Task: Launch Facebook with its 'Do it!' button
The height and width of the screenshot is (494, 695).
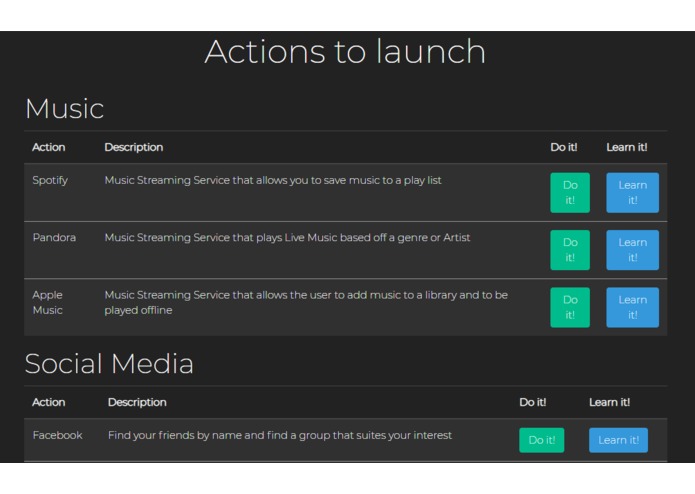Action: (x=542, y=440)
